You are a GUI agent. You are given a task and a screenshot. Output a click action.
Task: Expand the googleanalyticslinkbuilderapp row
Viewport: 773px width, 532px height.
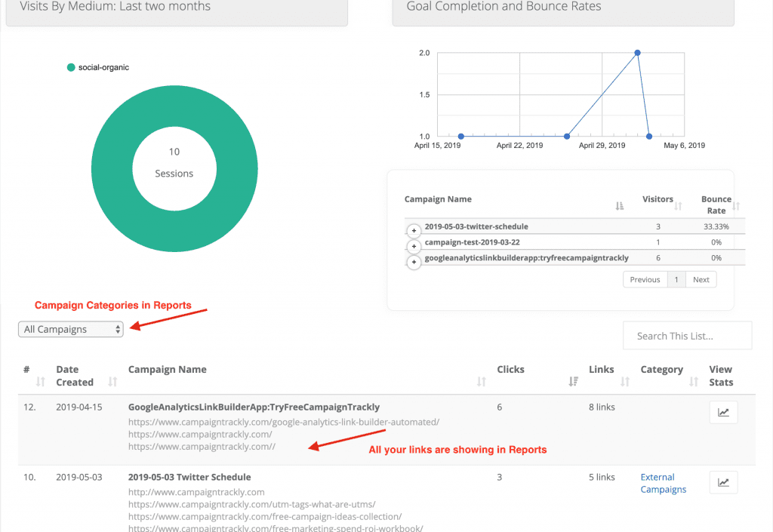414,262
